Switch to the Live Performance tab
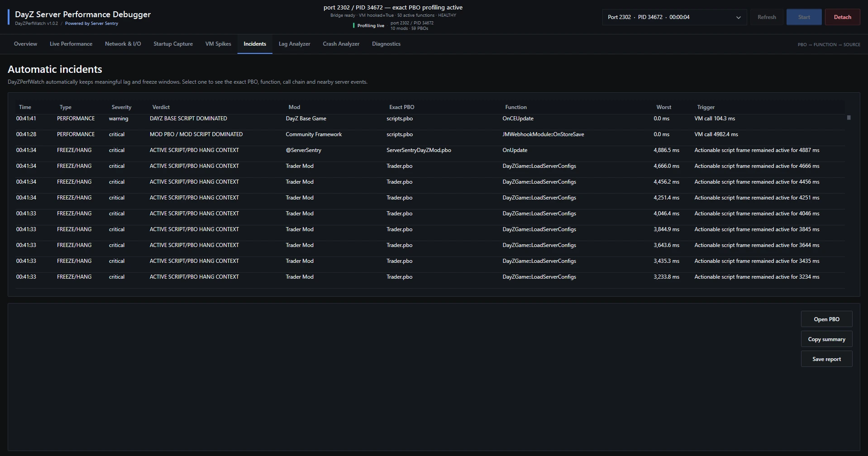868x456 pixels. pos(71,44)
